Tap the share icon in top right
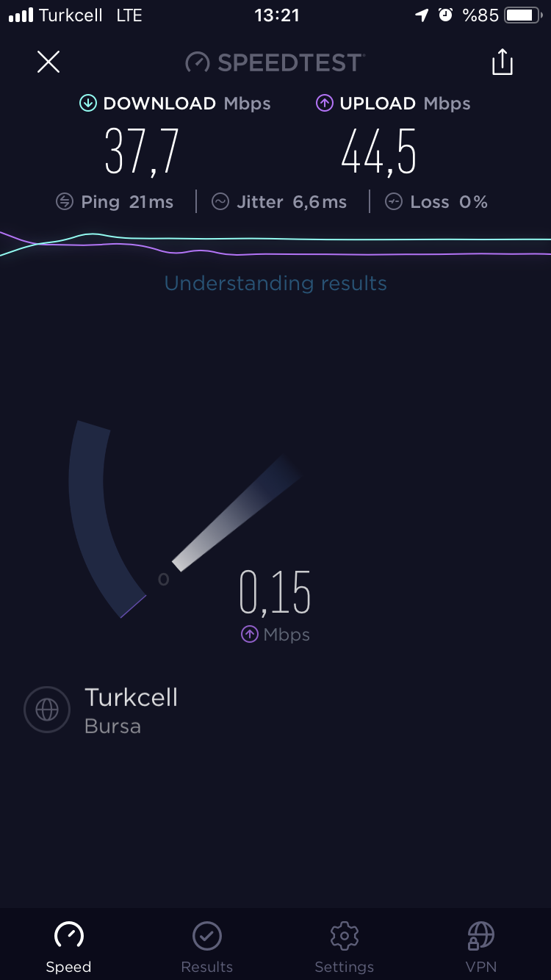Screen dimensions: 551x980 pos(503,62)
